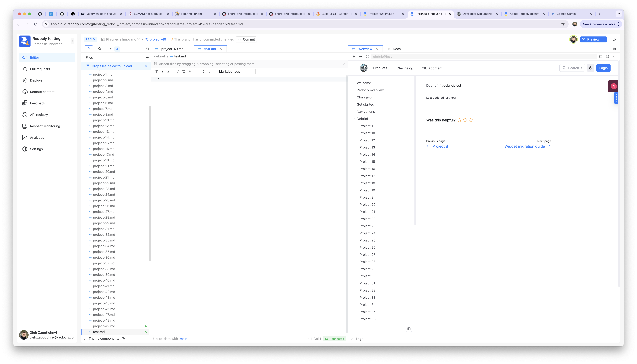The width and height of the screenshot is (637, 364).
Task: Collapse the Debrief section in preview sidebar
Action: coord(354,119)
